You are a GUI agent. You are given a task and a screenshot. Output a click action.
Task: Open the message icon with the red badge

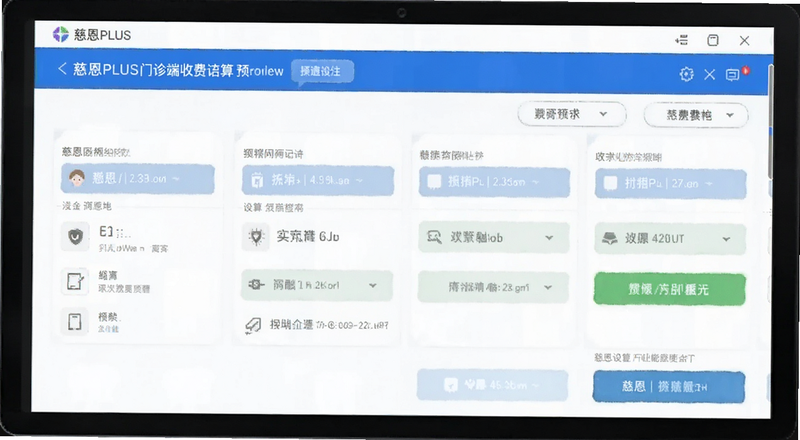point(733,76)
